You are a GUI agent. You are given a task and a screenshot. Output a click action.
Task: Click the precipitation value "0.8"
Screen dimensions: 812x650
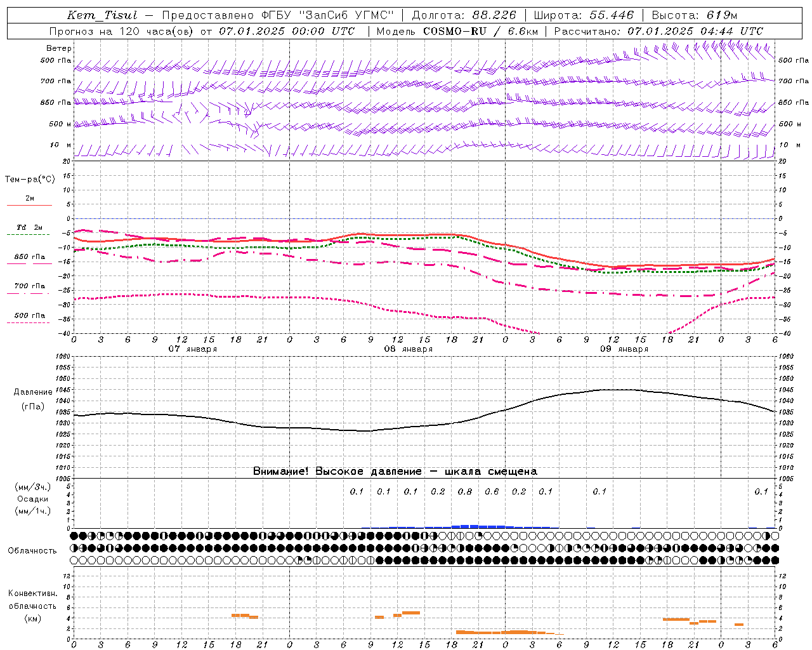pos(465,491)
